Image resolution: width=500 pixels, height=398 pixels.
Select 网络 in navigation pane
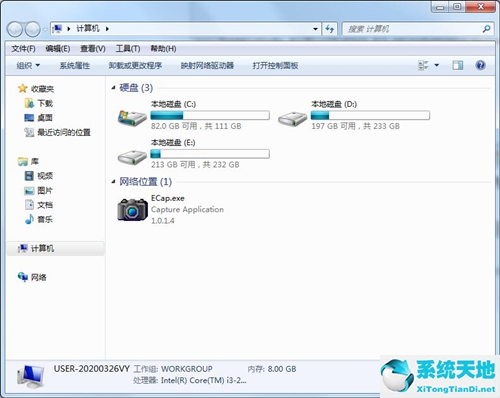(x=39, y=277)
